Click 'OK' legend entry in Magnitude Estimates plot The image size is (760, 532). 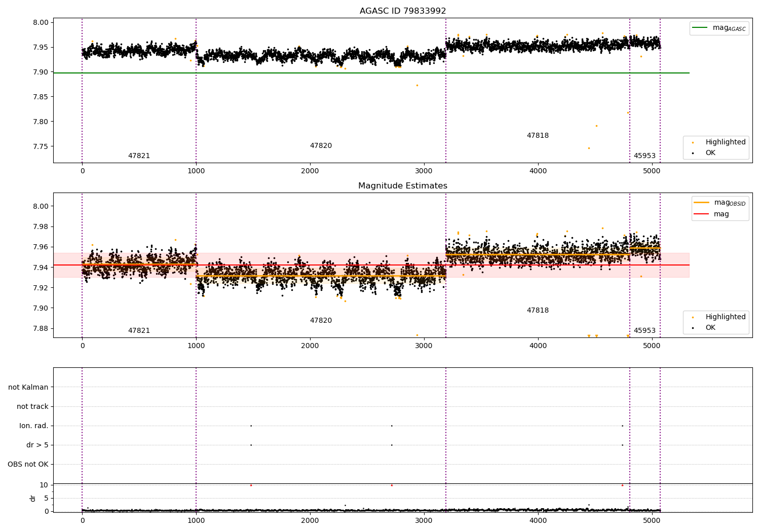[710, 327]
